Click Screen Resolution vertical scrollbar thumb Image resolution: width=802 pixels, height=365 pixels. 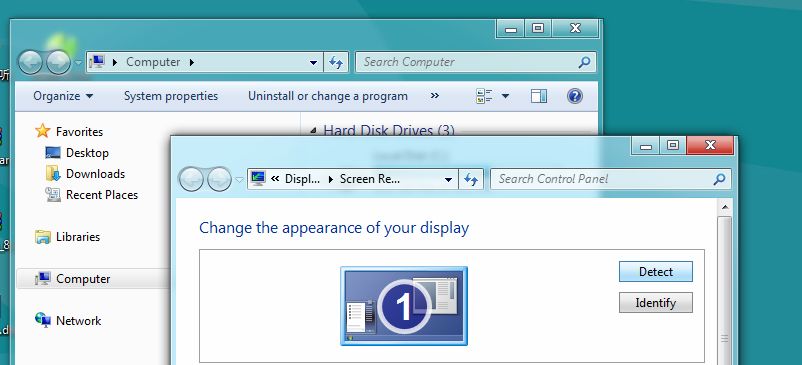pos(724,290)
